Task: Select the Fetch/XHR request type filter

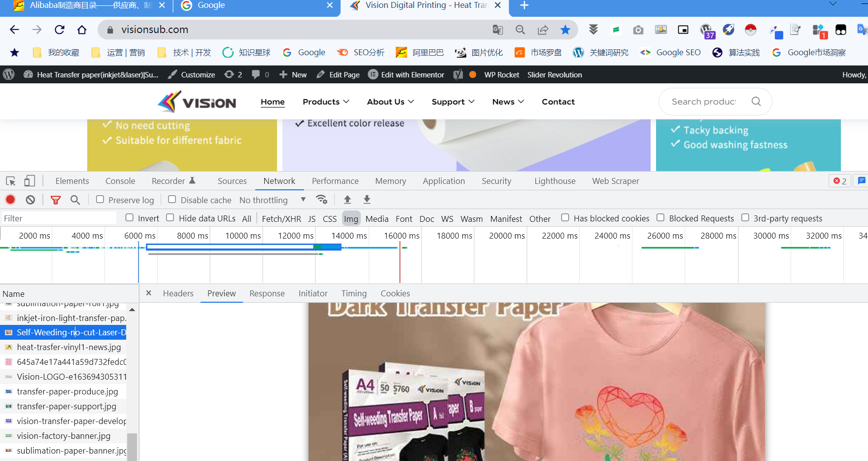Action: 281,218
